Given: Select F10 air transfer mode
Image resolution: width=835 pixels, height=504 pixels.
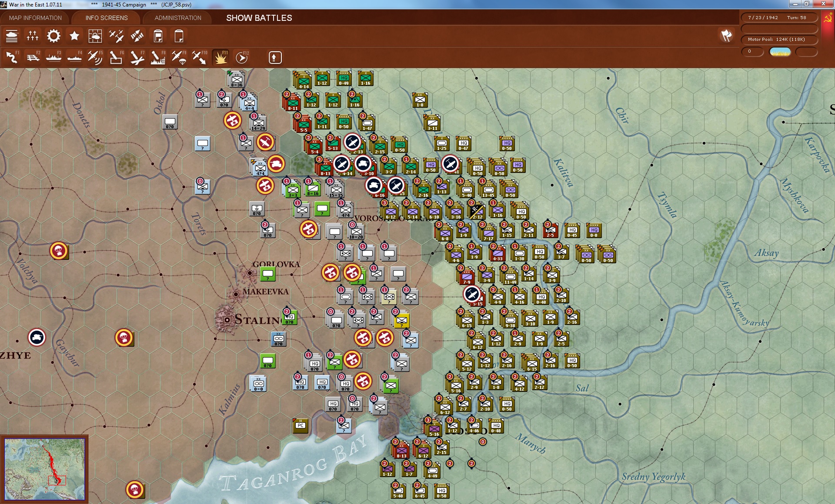Looking at the screenshot, I should click(200, 57).
